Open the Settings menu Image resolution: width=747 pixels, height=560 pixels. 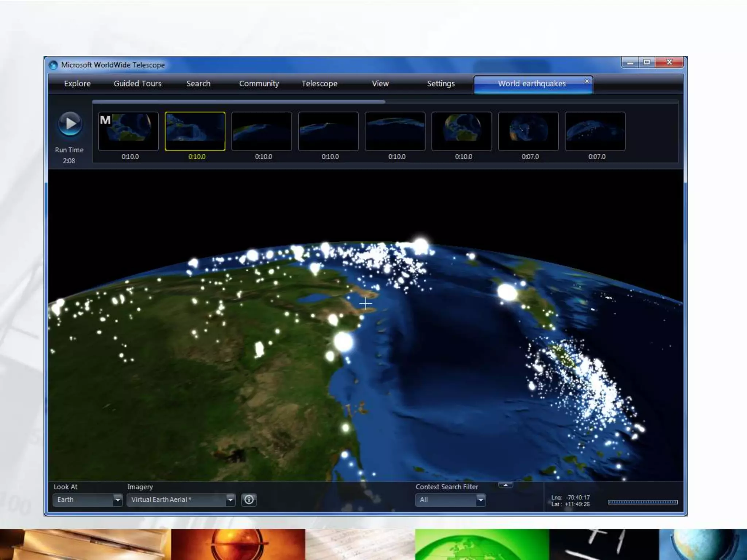tap(441, 83)
